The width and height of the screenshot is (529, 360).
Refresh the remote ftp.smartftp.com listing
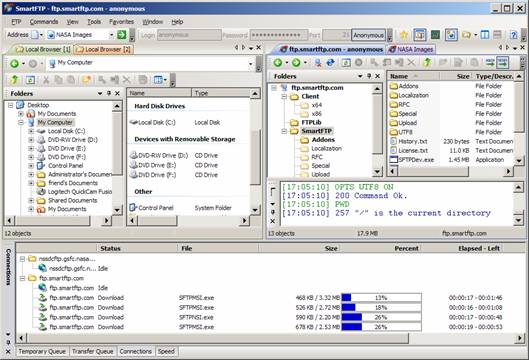[346, 62]
